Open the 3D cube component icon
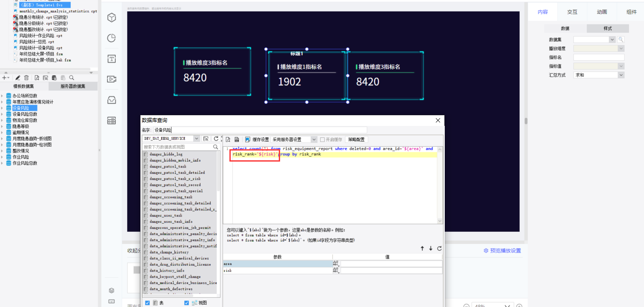Screen dimensions: 644x307 tap(112, 17)
